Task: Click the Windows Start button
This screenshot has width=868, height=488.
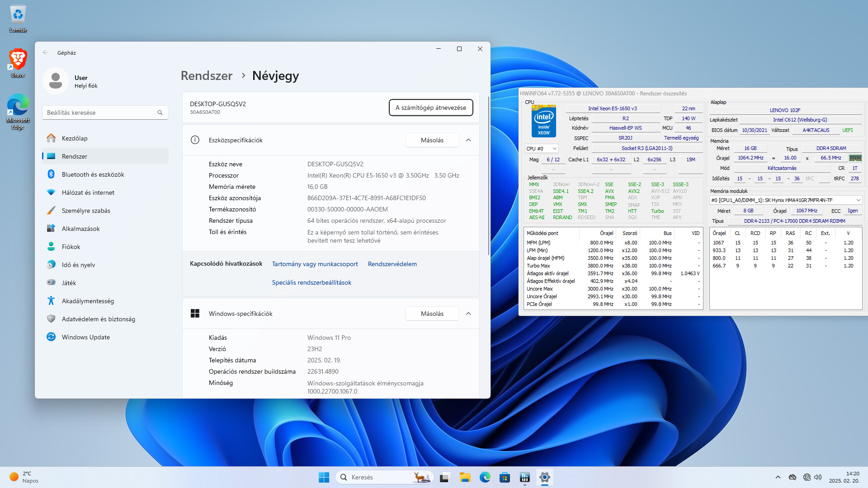Action: click(324, 477)
